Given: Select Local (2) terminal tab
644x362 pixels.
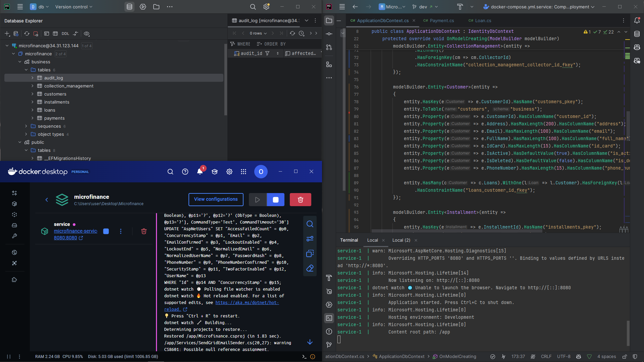Looking at the screenshot, I should [x=401, y=240].
